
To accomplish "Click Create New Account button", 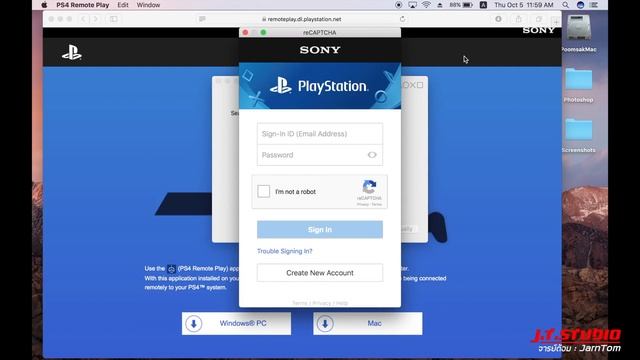I will [320, 273].
